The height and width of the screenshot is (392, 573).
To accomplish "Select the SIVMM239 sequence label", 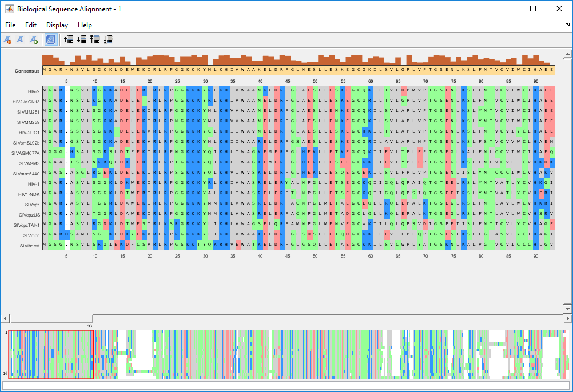I will click(x=28, y=122).
